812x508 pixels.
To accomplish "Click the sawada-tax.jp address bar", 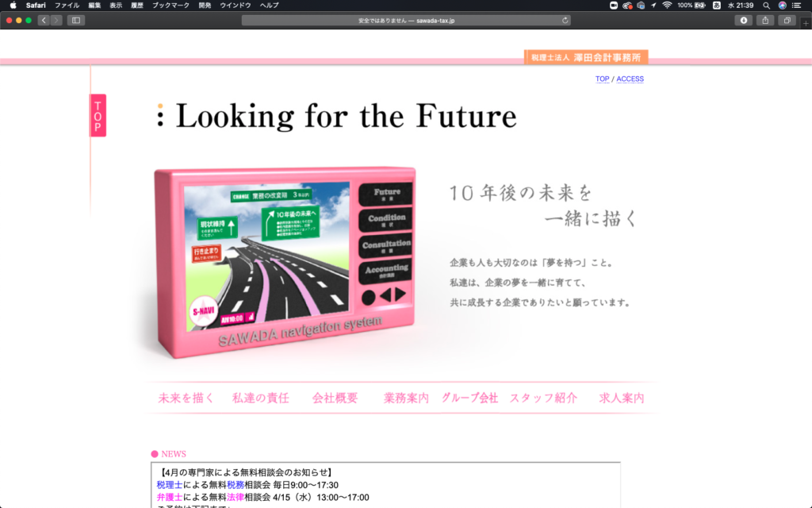I will [x=406, y=20].
